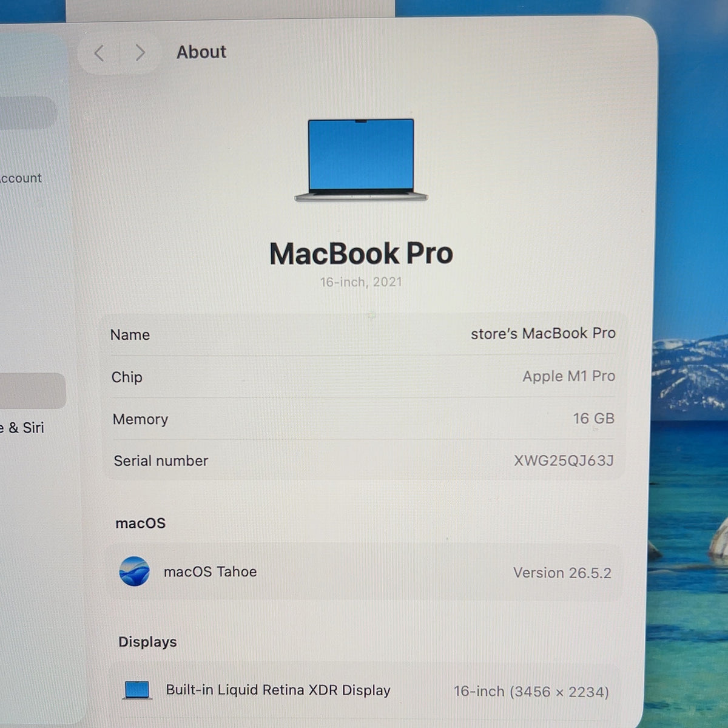
Task: Click the "16 GB" memory value
Action: point(593,419)
